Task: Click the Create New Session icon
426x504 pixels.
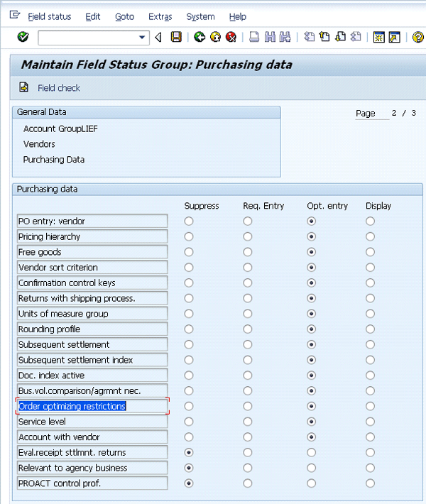Action: (x=378, y=38)
